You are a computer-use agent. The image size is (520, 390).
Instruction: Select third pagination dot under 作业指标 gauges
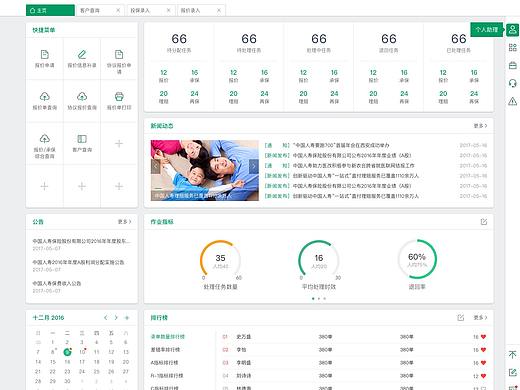click(325, 299)
